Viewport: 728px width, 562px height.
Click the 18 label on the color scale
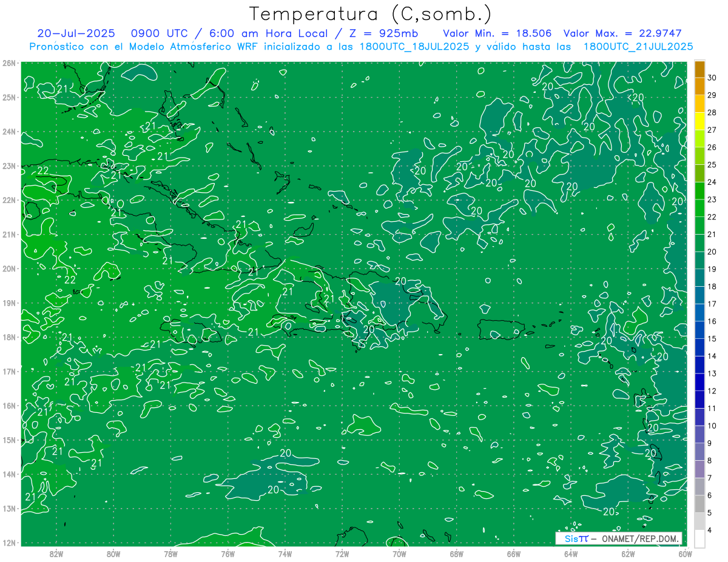pyautogui.click(x=712, y=287)
